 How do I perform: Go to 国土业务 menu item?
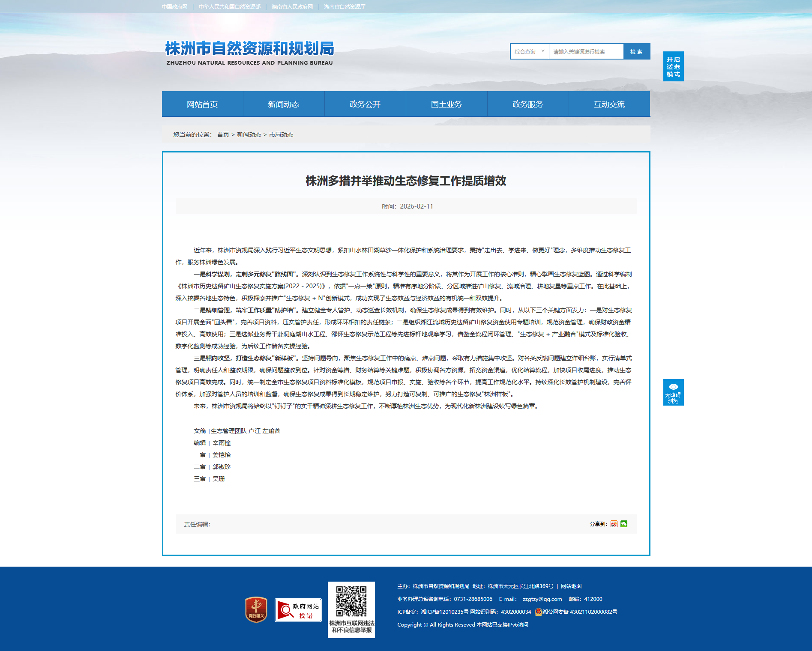tap(446, 104)
